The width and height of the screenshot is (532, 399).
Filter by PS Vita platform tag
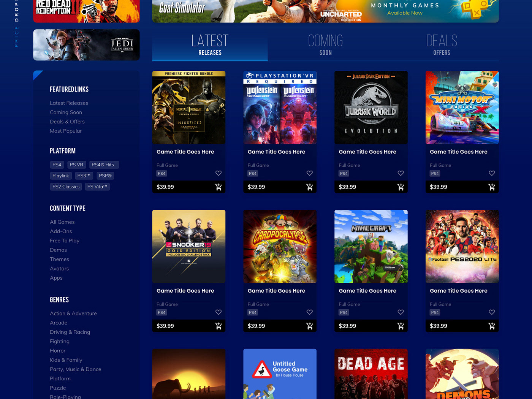tap(97, 187)
